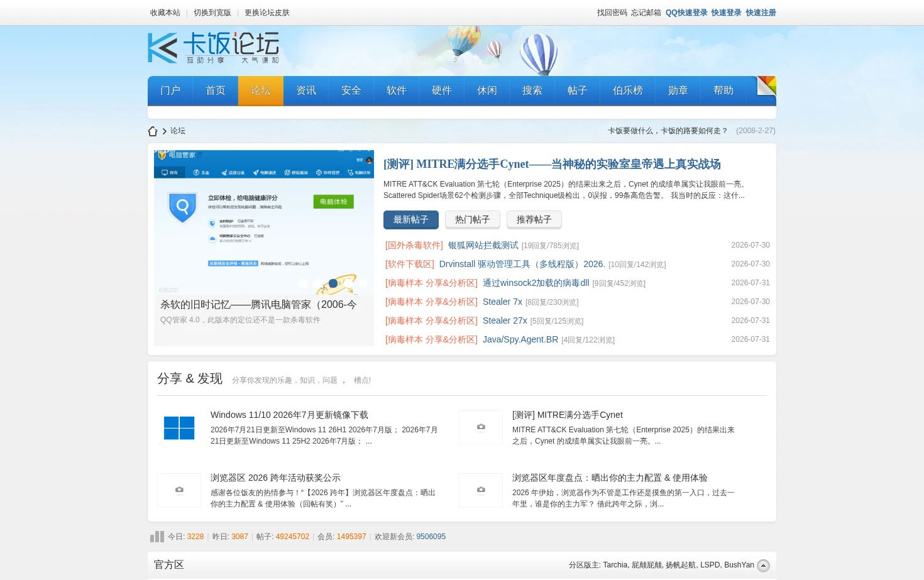Image resolution: width=924 pixels, height=580 pixels.
Task: Open the 浏览器区 2026 跨年活动获奖公示 thumbnail
Action: [179, 490]
